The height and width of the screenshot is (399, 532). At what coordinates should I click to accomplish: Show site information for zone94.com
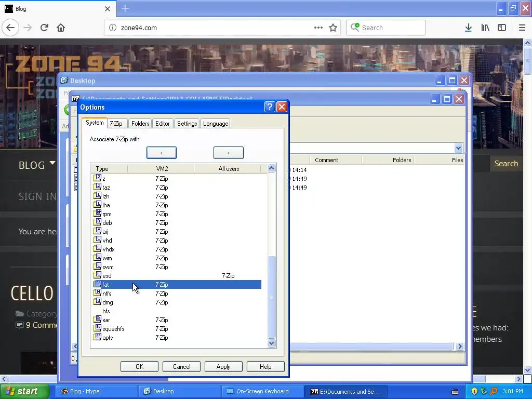click(x=113, y=28)
